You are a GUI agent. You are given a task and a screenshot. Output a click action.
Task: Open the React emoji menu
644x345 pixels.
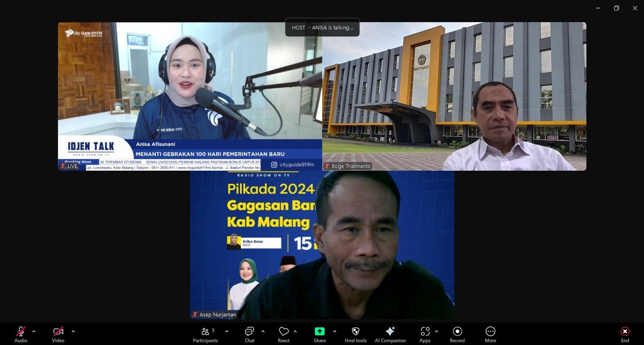click(x=284, y=334)
